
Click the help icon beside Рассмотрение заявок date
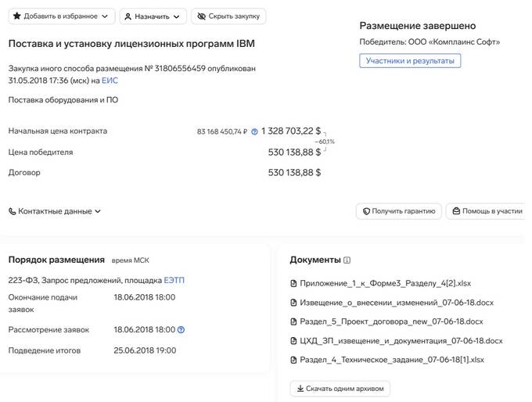pos(182,329)
